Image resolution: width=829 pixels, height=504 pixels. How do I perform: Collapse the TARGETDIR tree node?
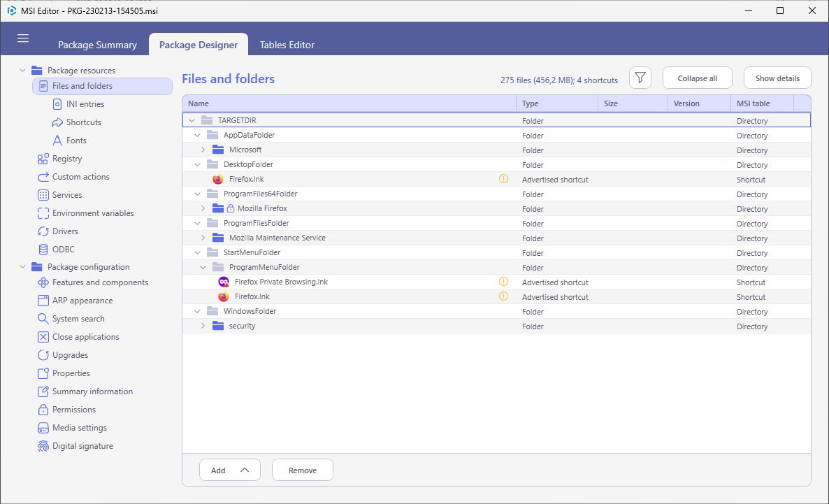[192, 121]
